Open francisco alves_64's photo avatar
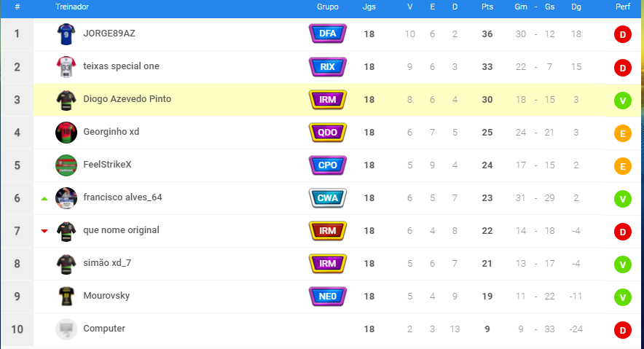This screenshot has height=349, width=644. (66, 198)
